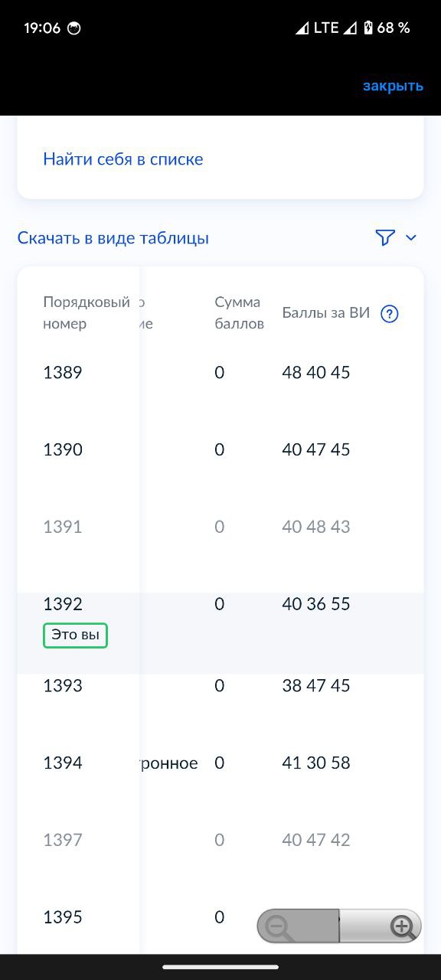441x980 pixels.
Task: Tap the Баллы за ВИ column header
Action: pyautogui.click(x=326, y=313)
